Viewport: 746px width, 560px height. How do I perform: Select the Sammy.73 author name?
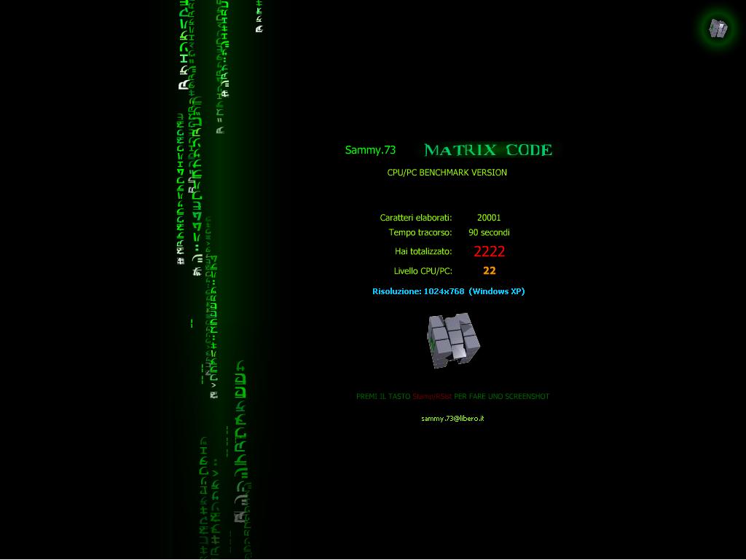click(370, 150)
